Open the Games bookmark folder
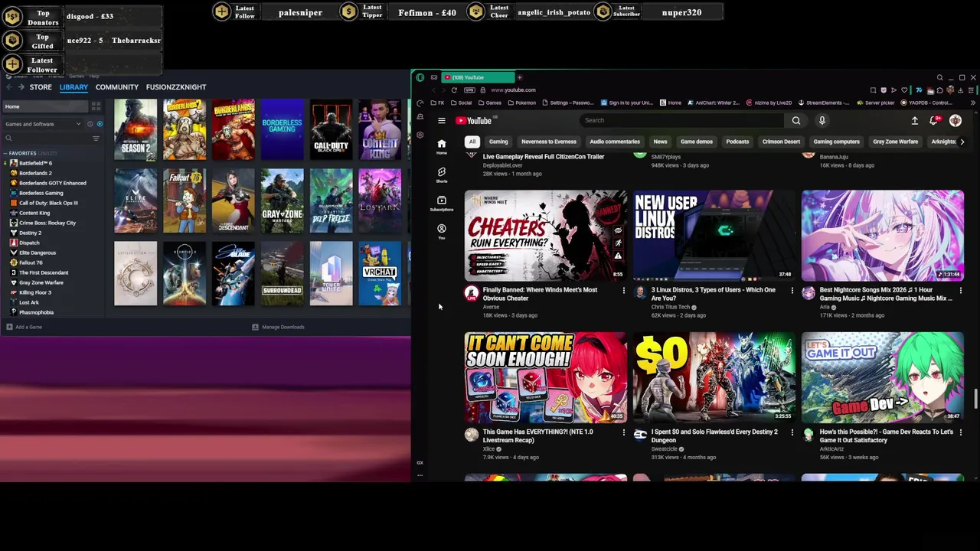The width and height of the screenshot is (980, 551). [x=490, y=103]
